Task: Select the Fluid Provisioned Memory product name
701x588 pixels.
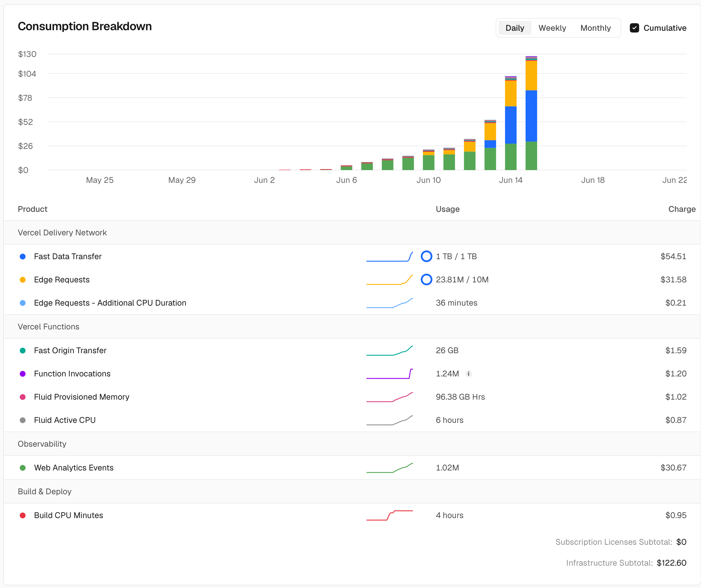Action: point(81,397)
